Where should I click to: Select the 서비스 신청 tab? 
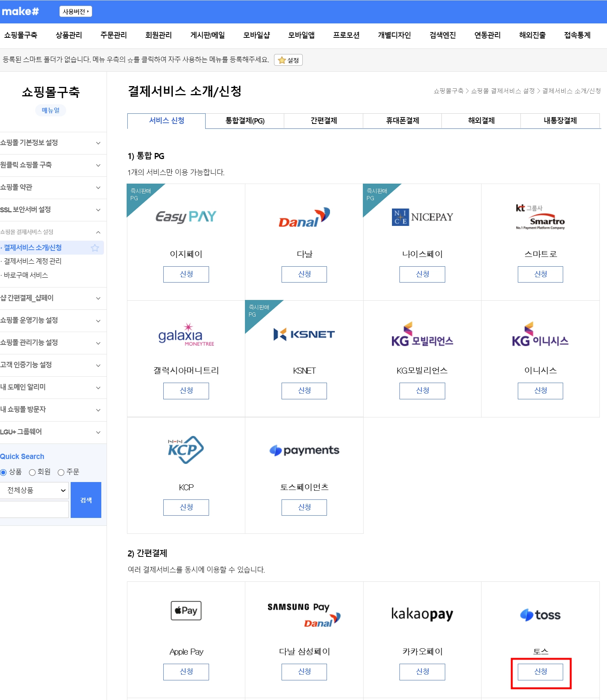coord(166,121)
